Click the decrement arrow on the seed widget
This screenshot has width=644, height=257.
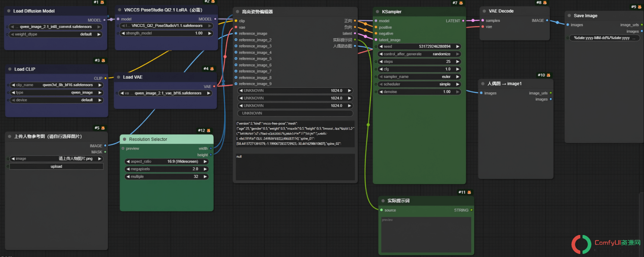(x=381, y=47)
